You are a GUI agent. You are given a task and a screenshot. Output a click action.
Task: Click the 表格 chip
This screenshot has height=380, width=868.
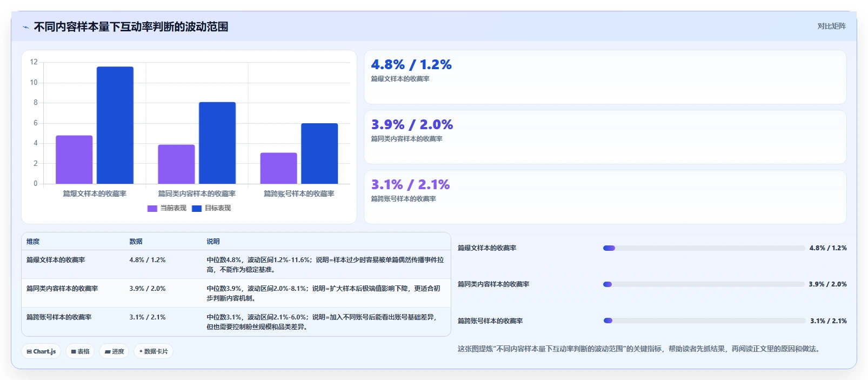point(80,351)
